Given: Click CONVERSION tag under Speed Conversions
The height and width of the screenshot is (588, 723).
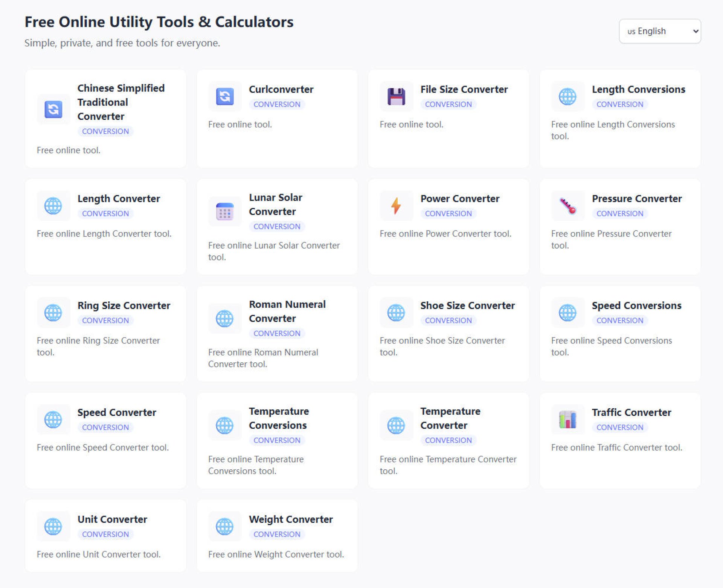Looking at the screenshot, I should [619, 320].
